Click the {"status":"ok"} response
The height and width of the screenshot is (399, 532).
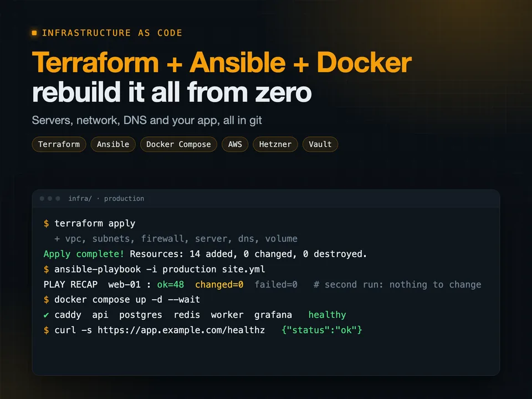tap(321, 330)
